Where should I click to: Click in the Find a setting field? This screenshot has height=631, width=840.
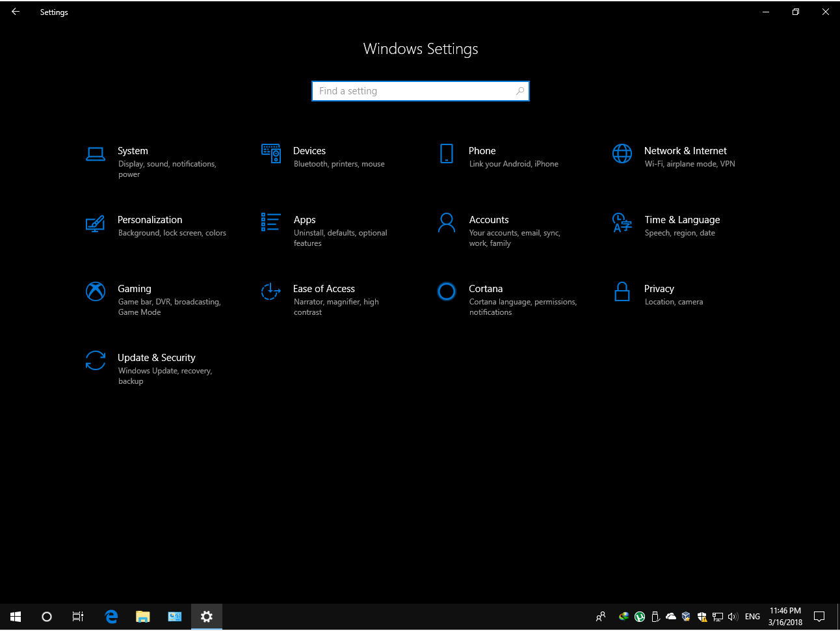421,91
